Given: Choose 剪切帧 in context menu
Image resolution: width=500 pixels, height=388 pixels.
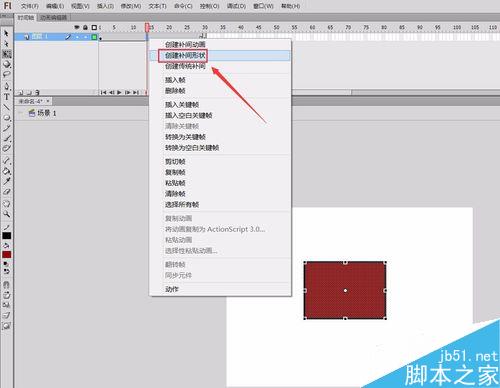Looking at the screenshot, I should point(220,162).
